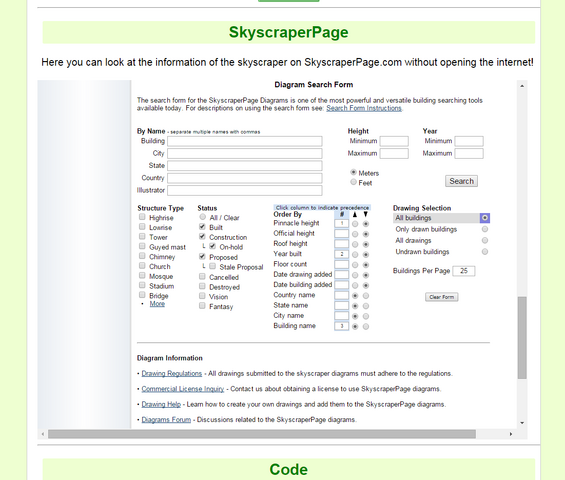Click the Height Maximum field
This screenshot has height=480, width=565.
coord(394,154)
